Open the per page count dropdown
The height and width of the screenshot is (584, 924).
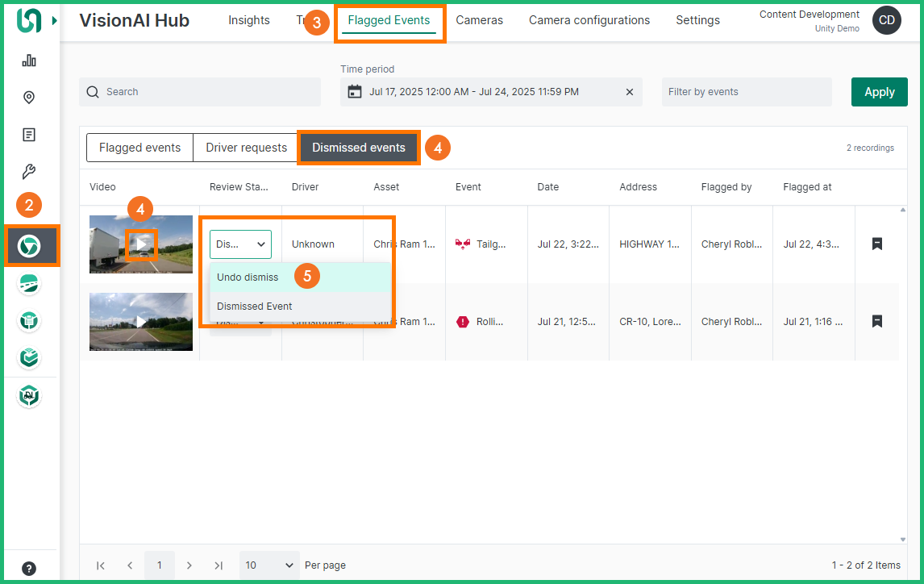(x=269, y=565)
